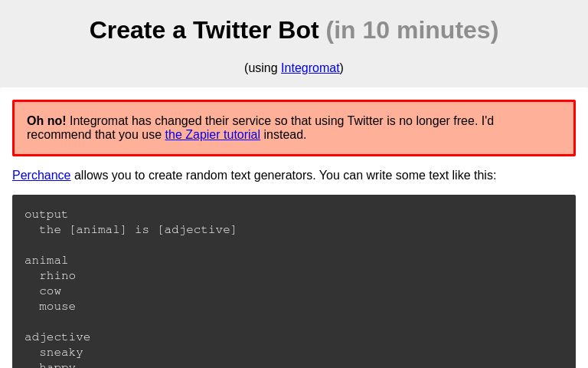Click the "rhino" entry in code block
The height and width of the screenshot is (368, 588).
(57, 276)
